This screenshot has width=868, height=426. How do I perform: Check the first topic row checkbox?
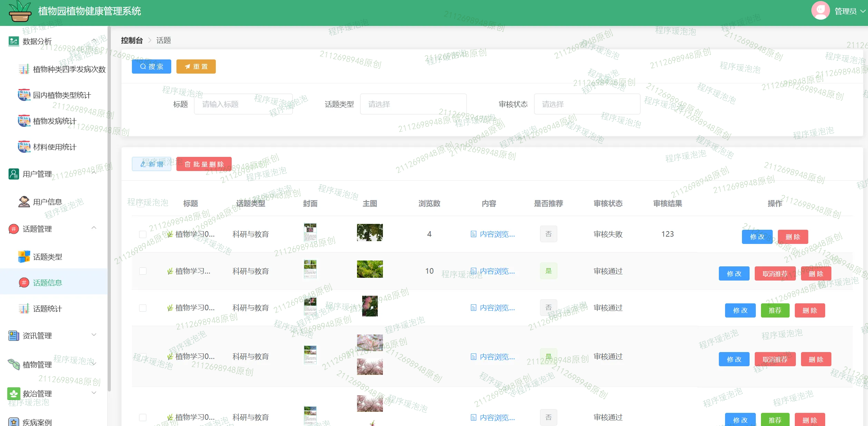(x=143, y=234)
